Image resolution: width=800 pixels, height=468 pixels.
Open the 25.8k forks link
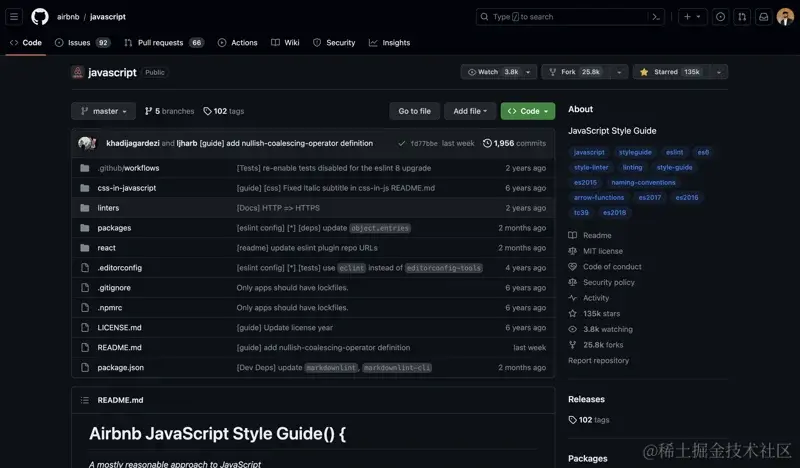(595, 345)
